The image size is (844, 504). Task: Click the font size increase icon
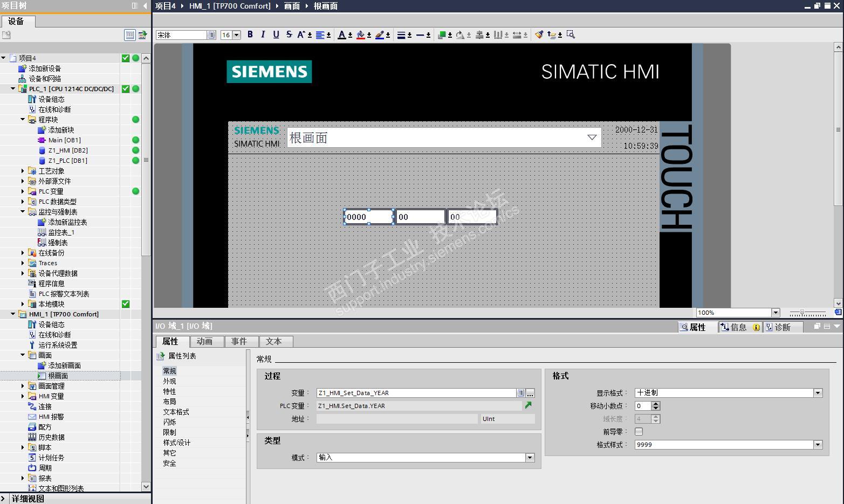302,34
